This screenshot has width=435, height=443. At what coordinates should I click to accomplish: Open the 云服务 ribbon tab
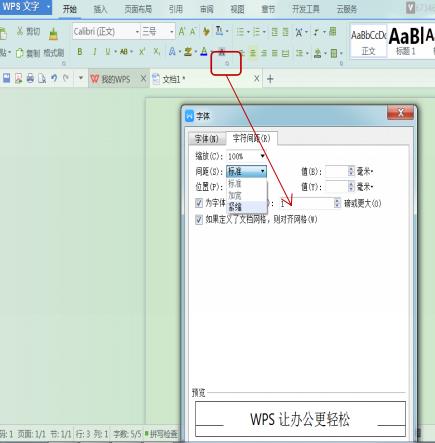(347, 9)
